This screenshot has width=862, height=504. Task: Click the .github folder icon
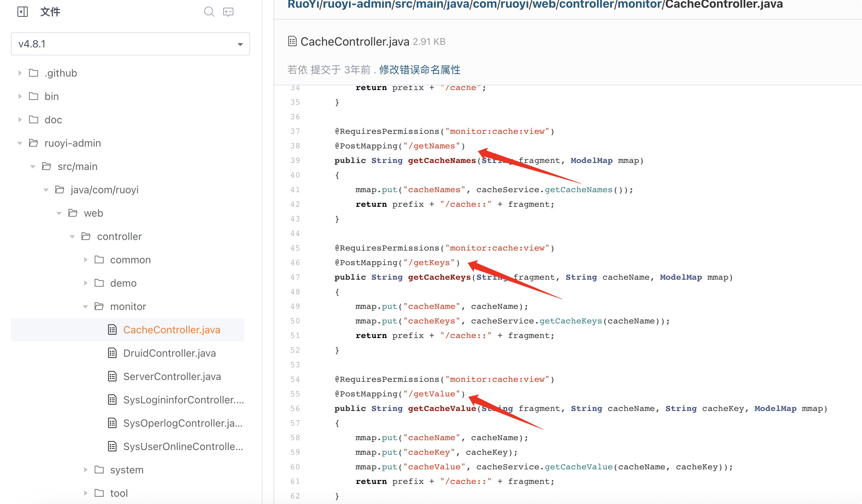coord(34,73)
